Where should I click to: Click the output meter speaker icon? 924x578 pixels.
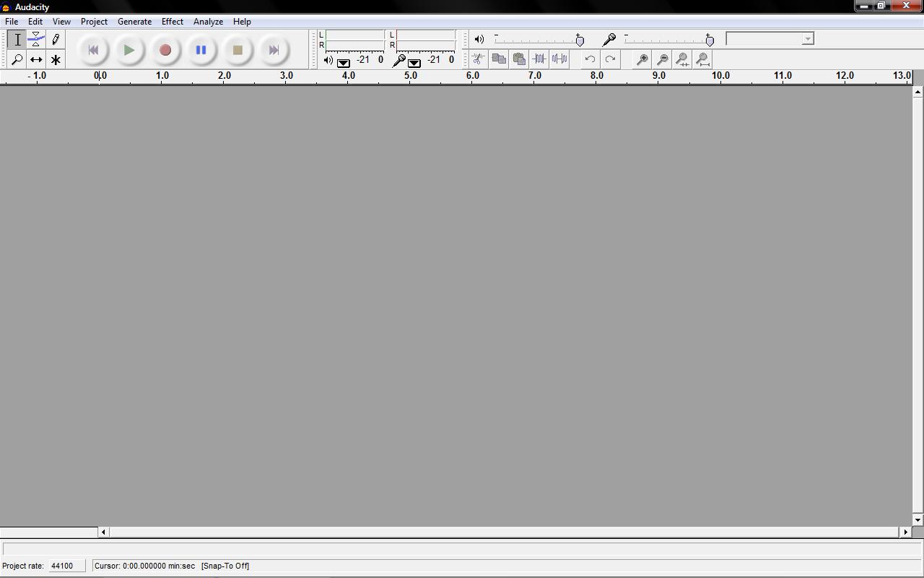(328, 61)
